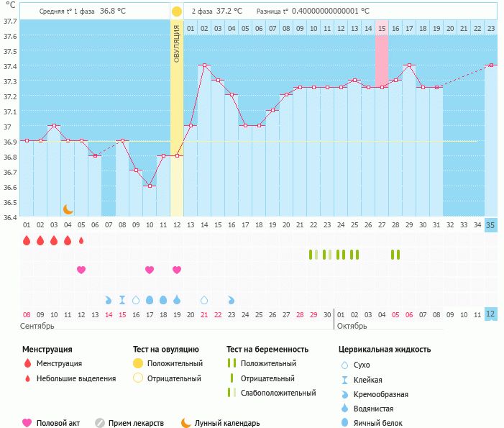Select the heart icon on cycle day 10
The image size is (504, 428).
(150, 270)
